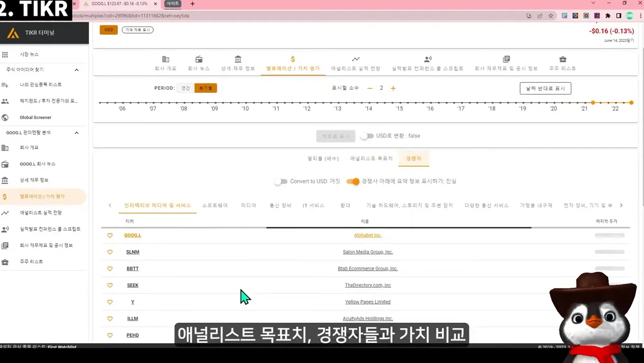
Task: Increase decimal places with plus
Action: click(x=393, y=88)
